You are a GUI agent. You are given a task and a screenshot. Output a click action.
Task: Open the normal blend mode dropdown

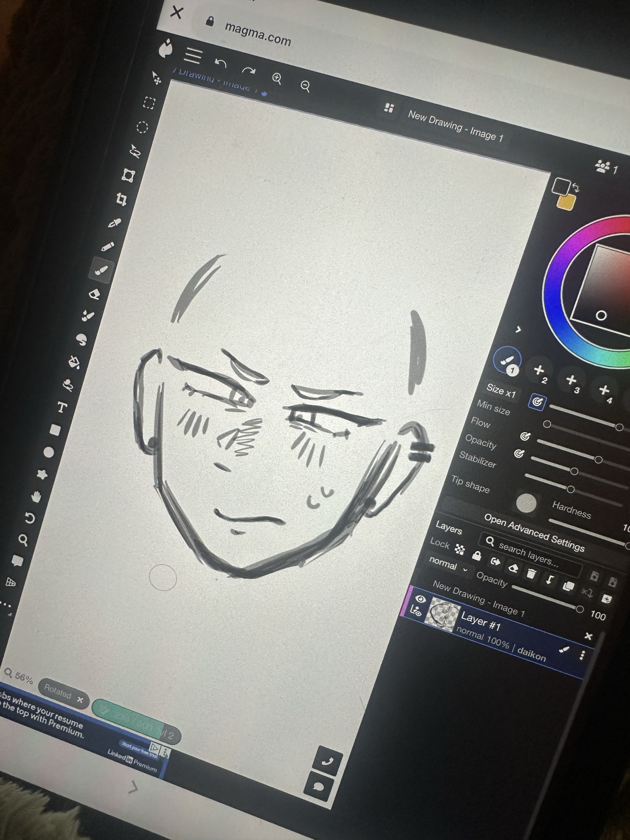pos(448,564)
